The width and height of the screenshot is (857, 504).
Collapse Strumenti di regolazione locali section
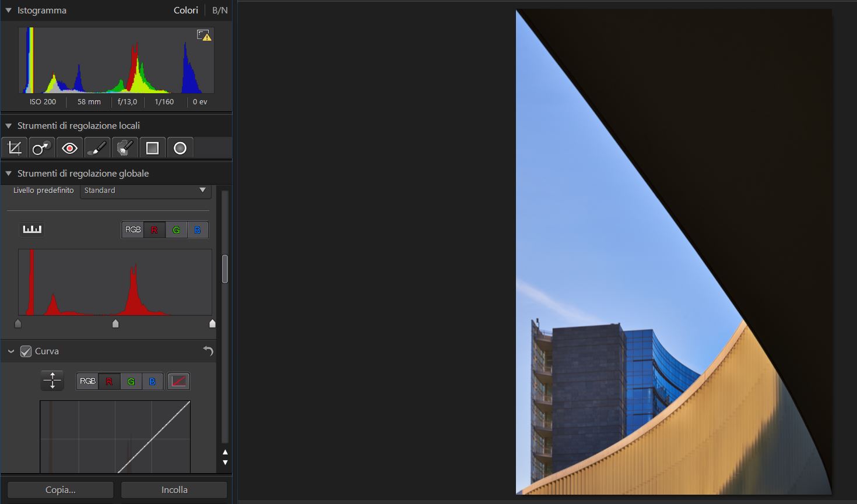point(9,126)
